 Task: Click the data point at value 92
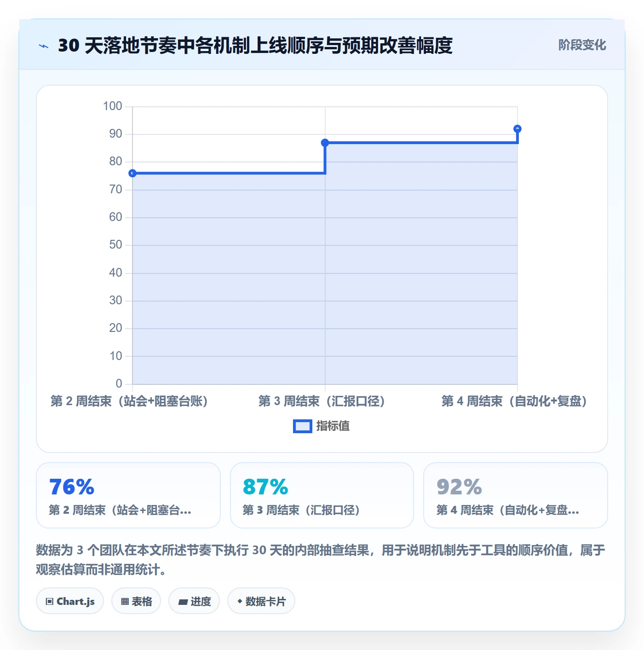coord(517,129)
